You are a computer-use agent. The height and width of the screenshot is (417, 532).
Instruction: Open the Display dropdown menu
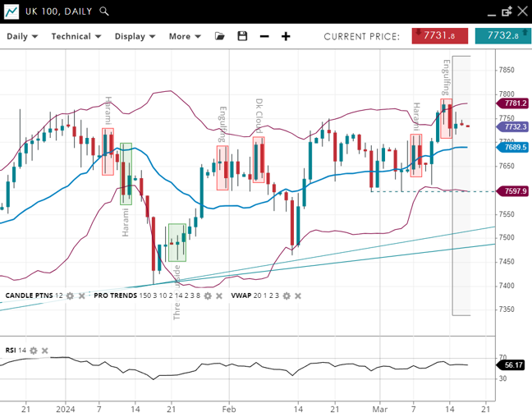135,36
